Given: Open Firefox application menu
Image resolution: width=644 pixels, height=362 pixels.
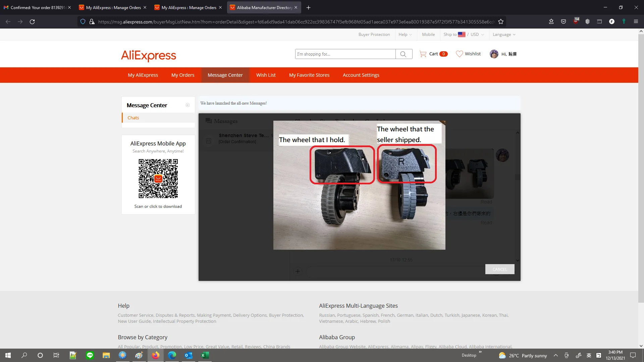Looking at the screenshot, I should pyautogui.click(x=636, y=22).
